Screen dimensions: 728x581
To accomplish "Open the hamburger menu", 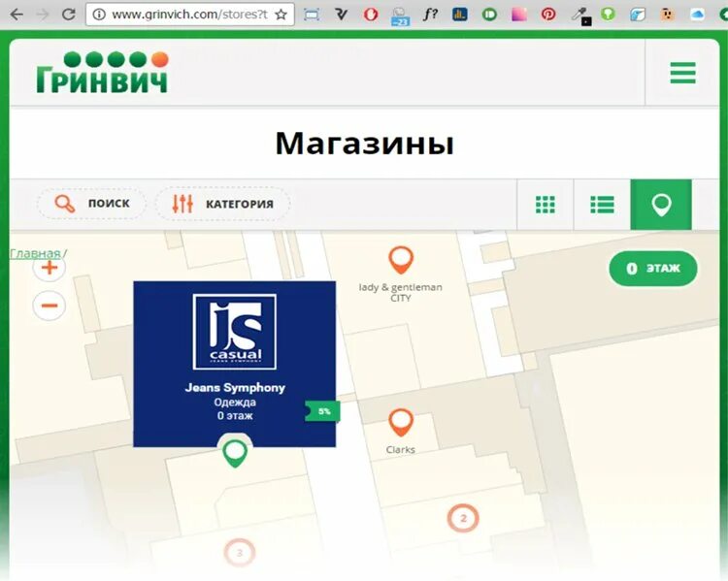I will click(682, 73).
